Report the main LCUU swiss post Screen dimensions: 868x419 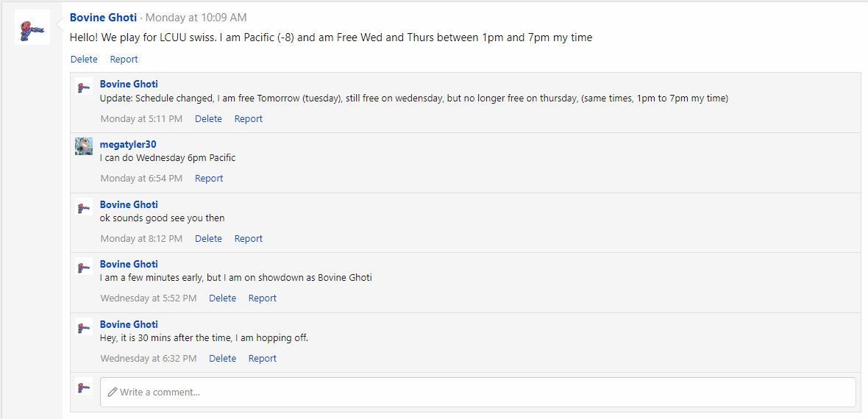point(124,60)
